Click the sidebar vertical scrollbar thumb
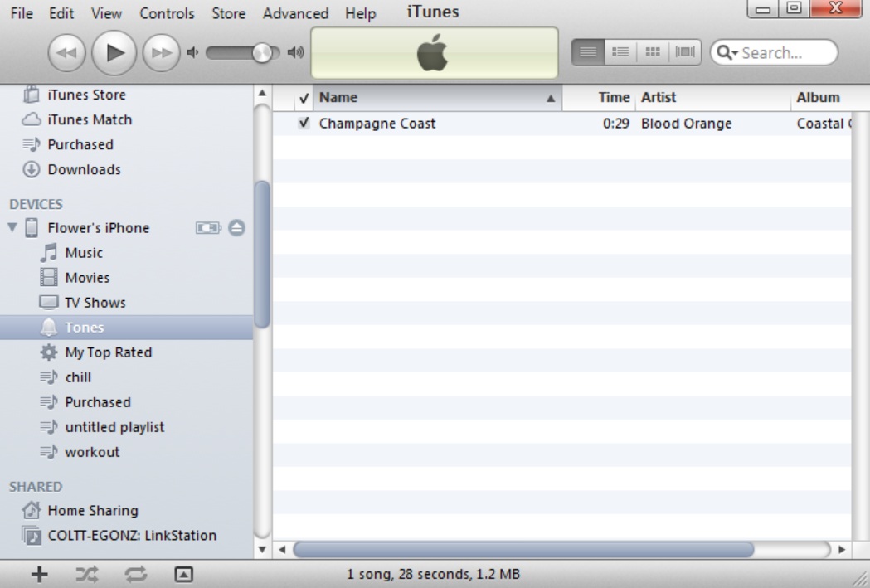Viewport: 870px width, 588px height. (x=262, y=254)
